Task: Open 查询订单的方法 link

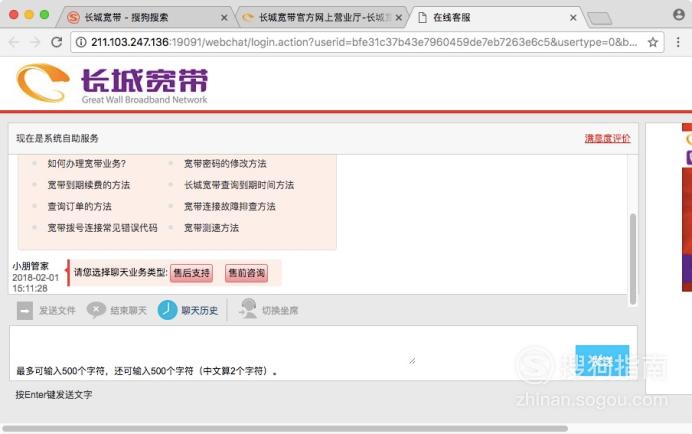Action: [x=79, y=206]
